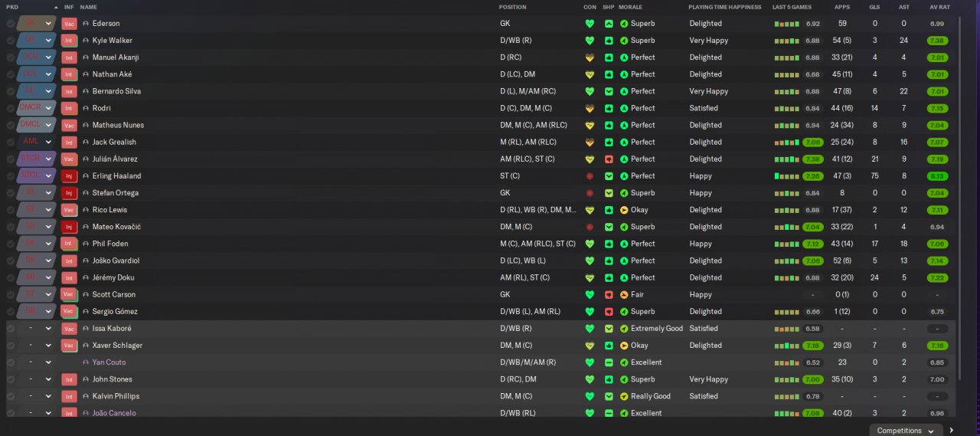This screenshot has width=980, height=436.
Task: Click Scott Carson's red match sharpness icon
Action: (609, 294)
